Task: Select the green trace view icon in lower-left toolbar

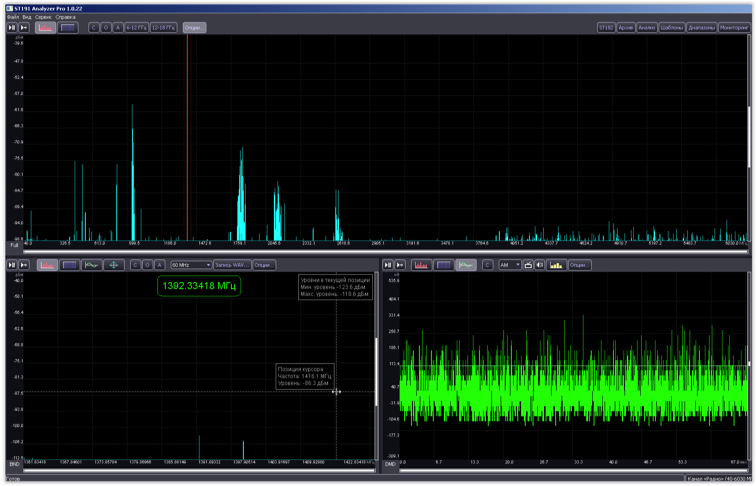Action: (x=92, y=265)
